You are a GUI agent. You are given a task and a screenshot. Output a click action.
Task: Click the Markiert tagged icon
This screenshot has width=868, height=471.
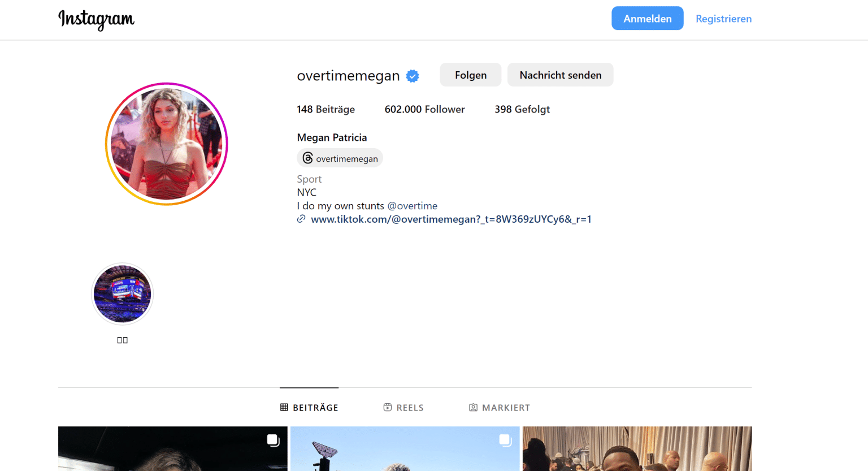point(473,408)
